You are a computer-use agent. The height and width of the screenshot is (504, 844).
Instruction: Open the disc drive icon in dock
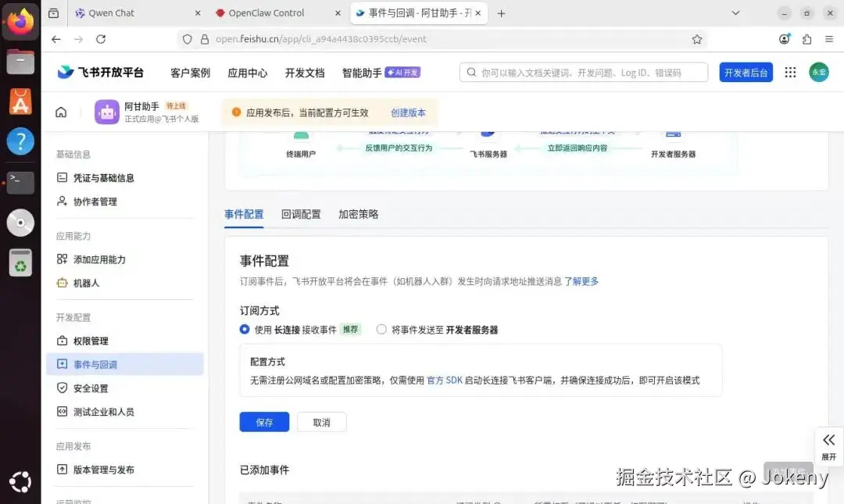(20, 223)
